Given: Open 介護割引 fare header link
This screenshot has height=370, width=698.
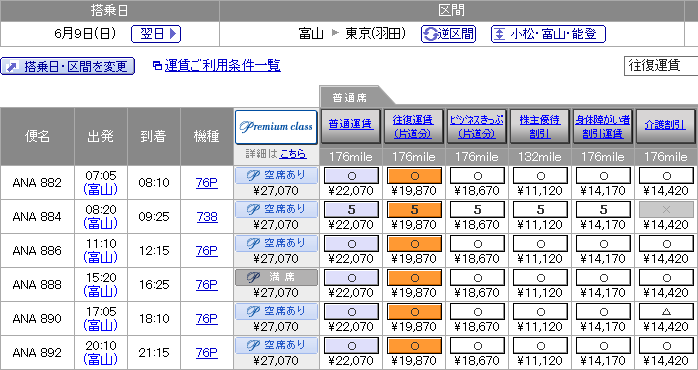Looking at the screenshot, I should (666, 126).
